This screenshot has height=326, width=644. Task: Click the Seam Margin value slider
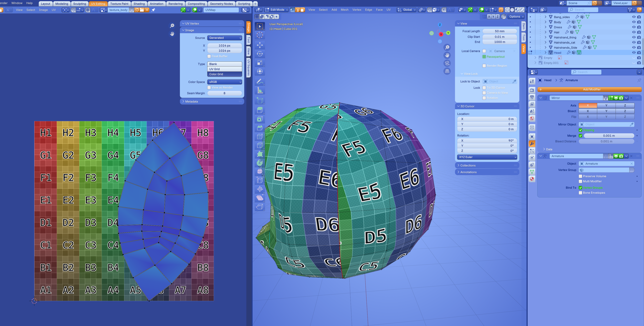coord(224,93)
